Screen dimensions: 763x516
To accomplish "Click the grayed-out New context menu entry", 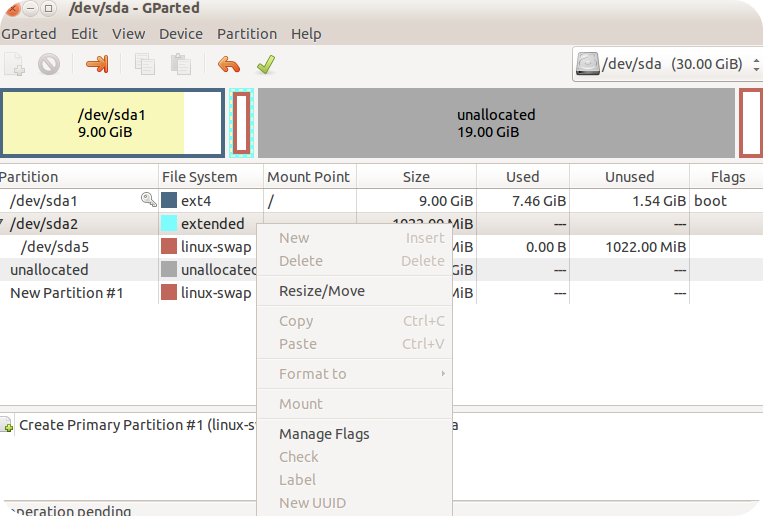I will (x=354, y=238).
